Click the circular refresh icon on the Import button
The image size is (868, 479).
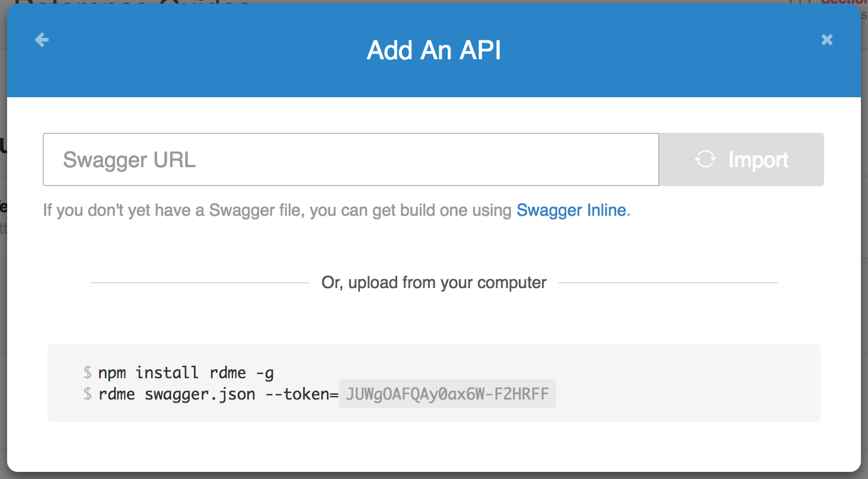click(706, 159)
